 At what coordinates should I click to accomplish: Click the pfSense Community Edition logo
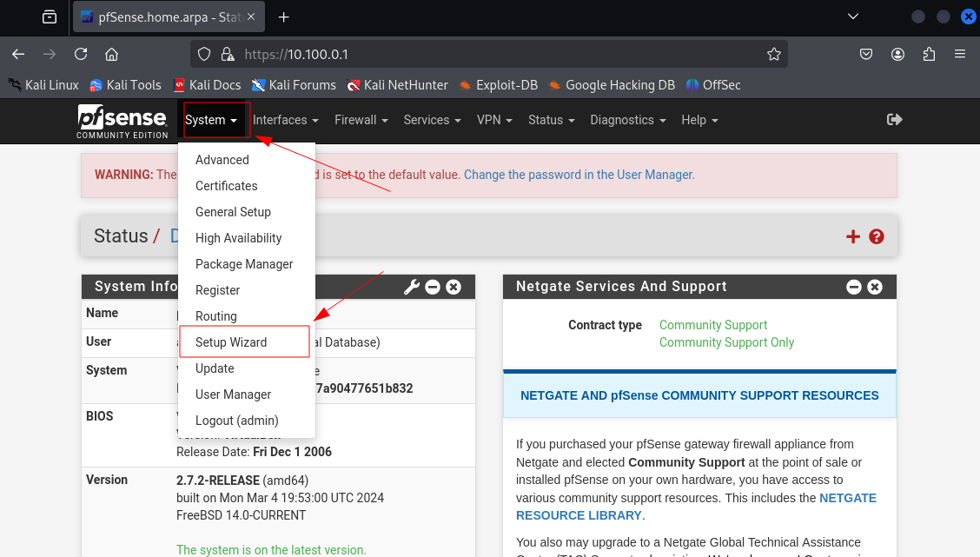(x=122, y=121)
